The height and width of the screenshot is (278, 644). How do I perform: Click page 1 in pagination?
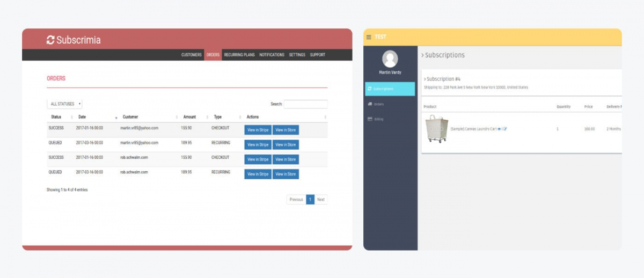(310, 199)
